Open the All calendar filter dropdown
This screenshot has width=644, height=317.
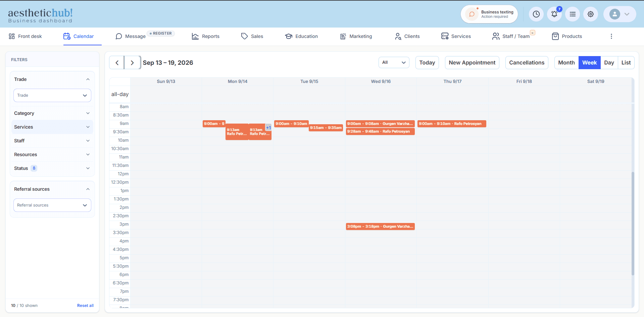click(394, 62)
